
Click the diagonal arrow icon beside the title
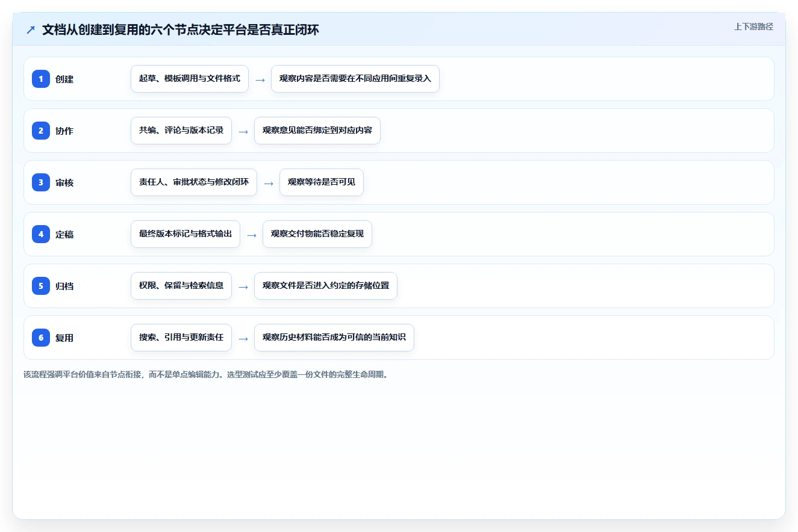pyautogui.click(x=31, y=30)
